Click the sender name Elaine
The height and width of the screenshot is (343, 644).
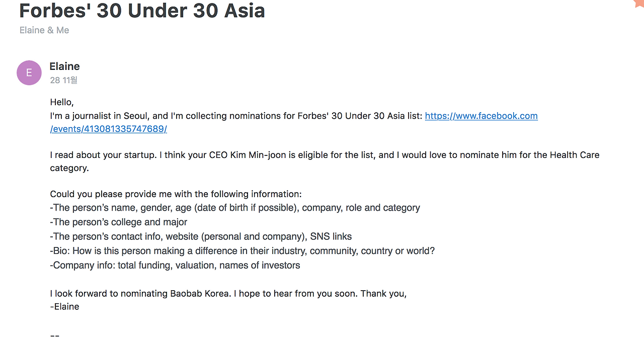click(64, 66)
